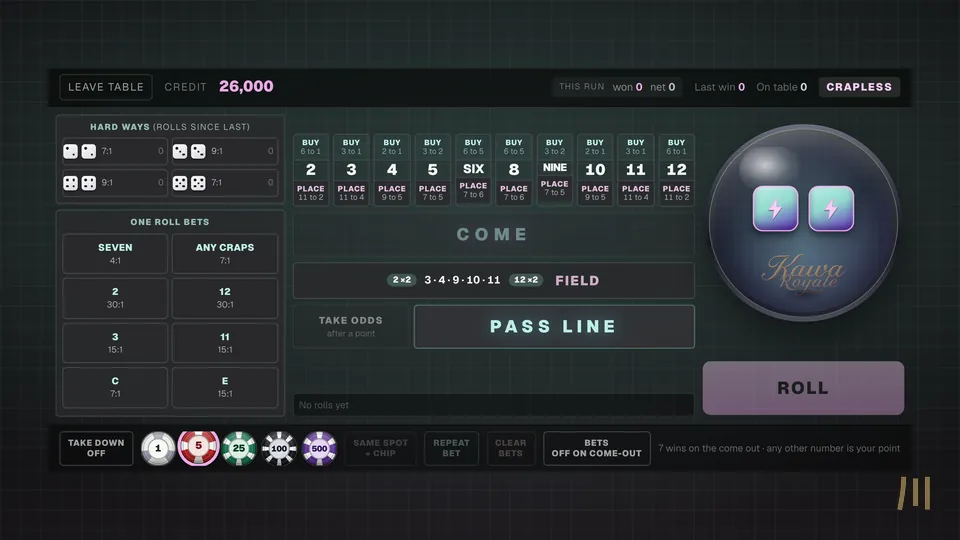The height and width of the screenshot is (540, 960).
Task: Bet one-roll E at 15:1
Action: click(x=225, y=388)
